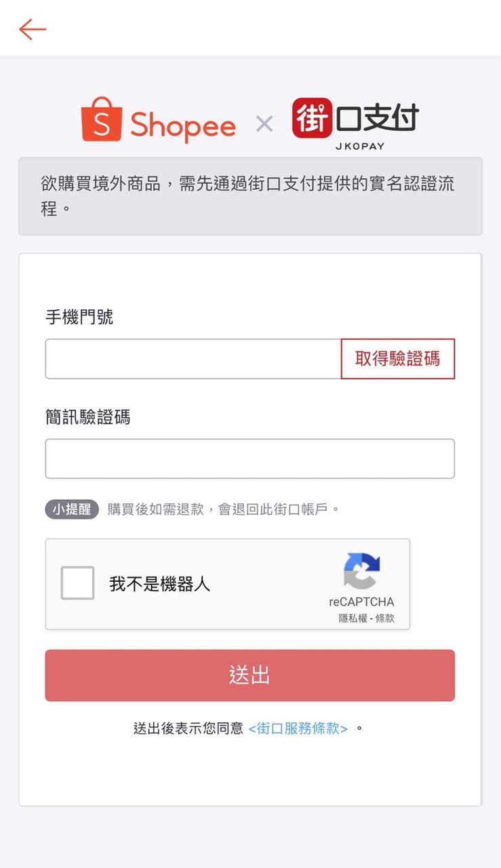Tap the 小提醒 reminder badge
This screenshot has width=501, height=868.
pos(72,509)
